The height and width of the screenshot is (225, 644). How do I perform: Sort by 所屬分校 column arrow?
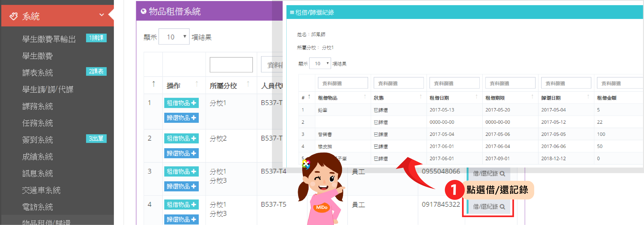pos(248,84)
